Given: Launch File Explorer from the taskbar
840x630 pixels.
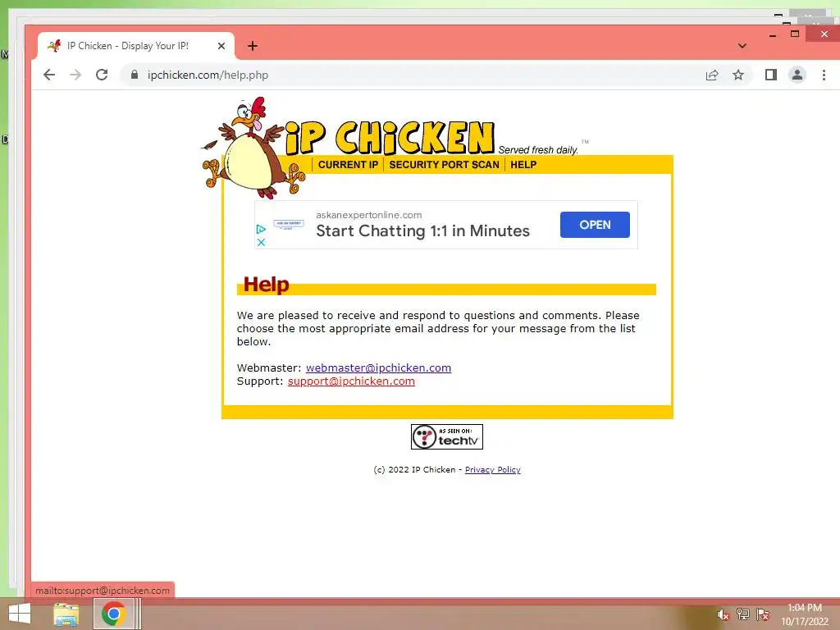Looking at the screenshot, I should (x=66, y=614).
